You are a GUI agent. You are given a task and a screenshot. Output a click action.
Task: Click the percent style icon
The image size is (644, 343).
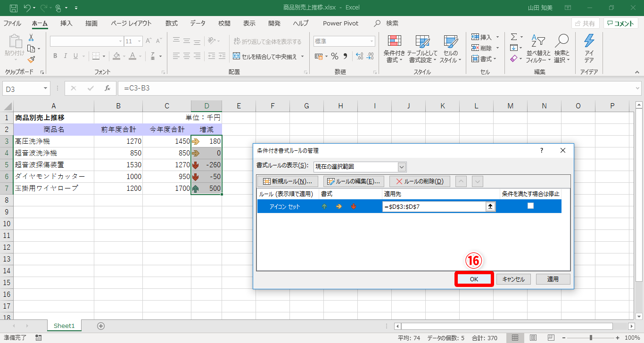click(x=334, y=57)
